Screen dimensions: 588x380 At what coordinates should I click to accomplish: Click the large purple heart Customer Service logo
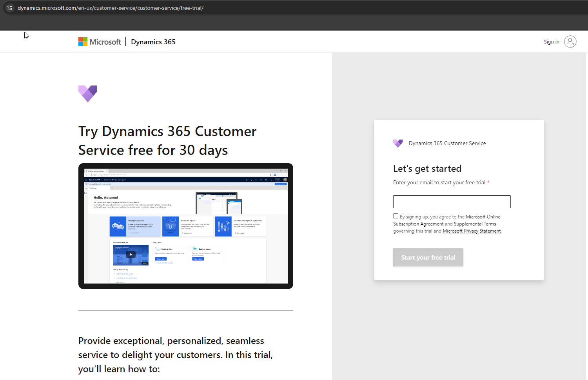point(88,94)
